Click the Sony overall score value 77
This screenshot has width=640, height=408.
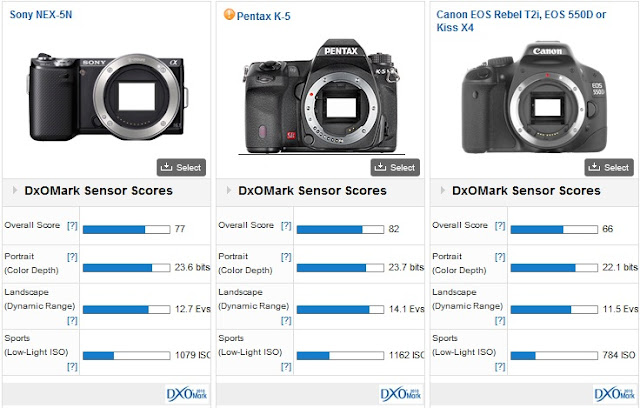pyautogui.click(x=180, y=229)
